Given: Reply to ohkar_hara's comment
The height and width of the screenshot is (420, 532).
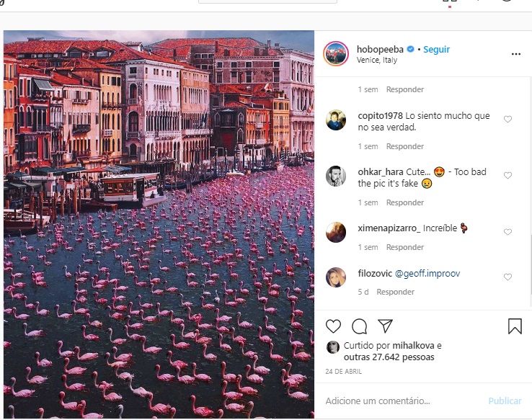Looking at the screenshot, I should click(405, 202).
